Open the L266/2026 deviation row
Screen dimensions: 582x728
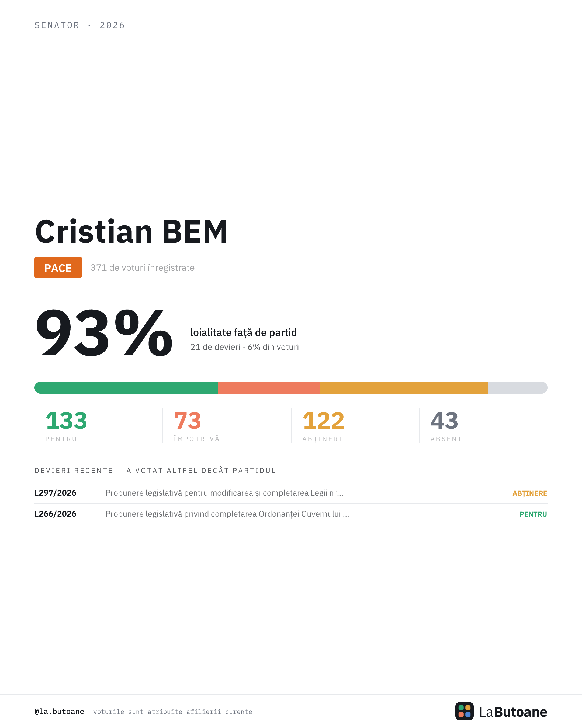291,514
